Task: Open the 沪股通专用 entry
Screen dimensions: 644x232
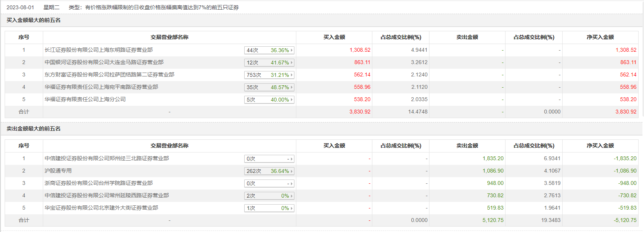Action: coord(58,171)
